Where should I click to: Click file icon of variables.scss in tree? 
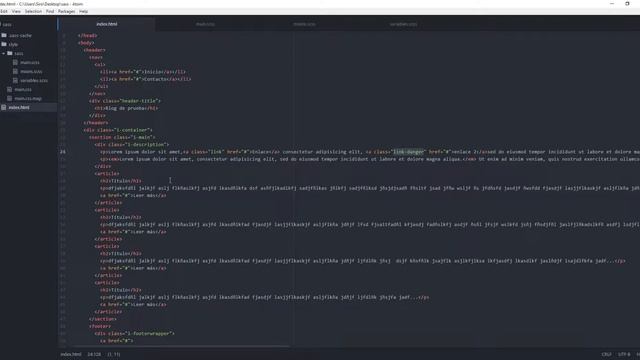coord(16,80)
